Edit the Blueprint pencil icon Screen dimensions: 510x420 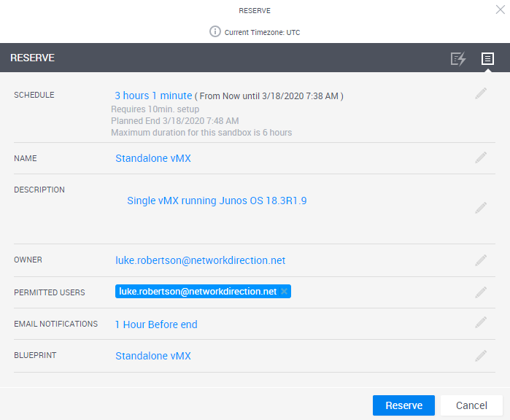click(481, 356)
